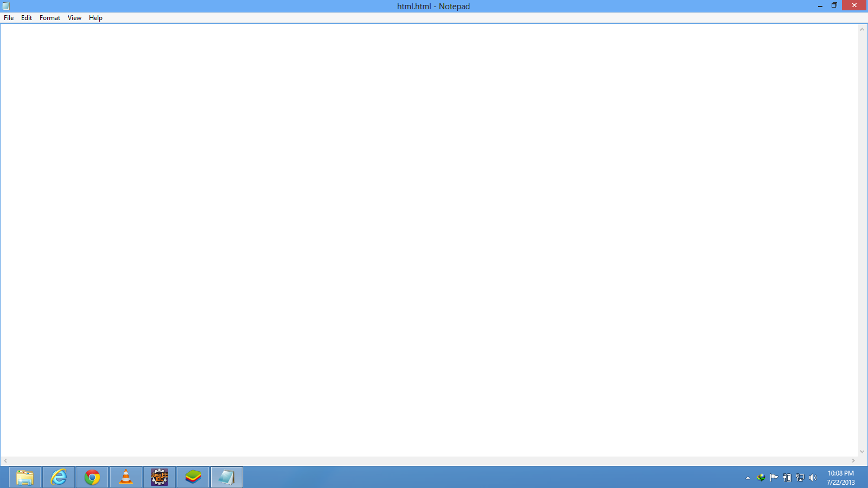This screenshot has height=488, width=868.
Task: Open the View menu
Action: pos(74,18)
